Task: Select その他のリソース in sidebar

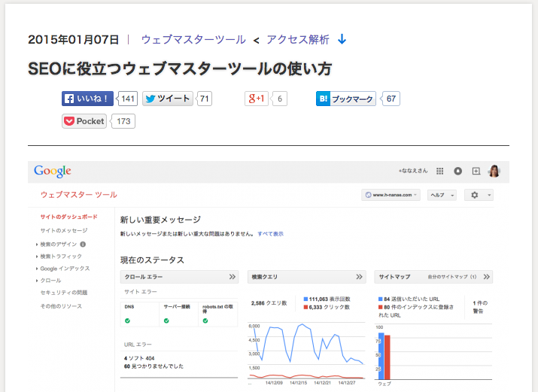Action: (61, 306)
